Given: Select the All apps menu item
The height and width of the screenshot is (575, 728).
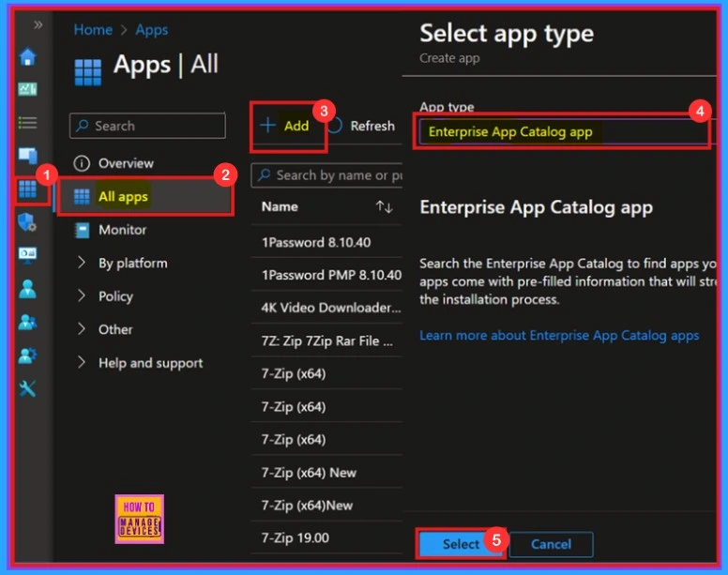Looking at the screenshot, I should (145, 196).
